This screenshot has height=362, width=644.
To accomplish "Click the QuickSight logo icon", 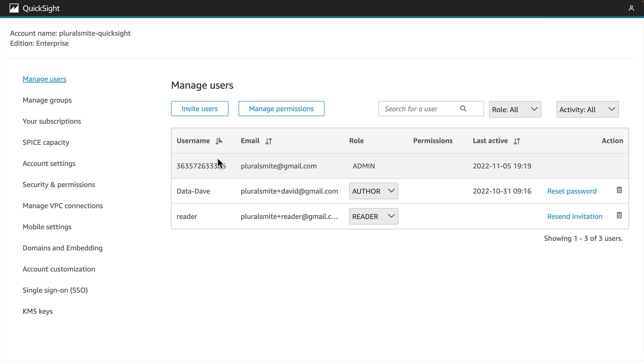I will [14, 8].
